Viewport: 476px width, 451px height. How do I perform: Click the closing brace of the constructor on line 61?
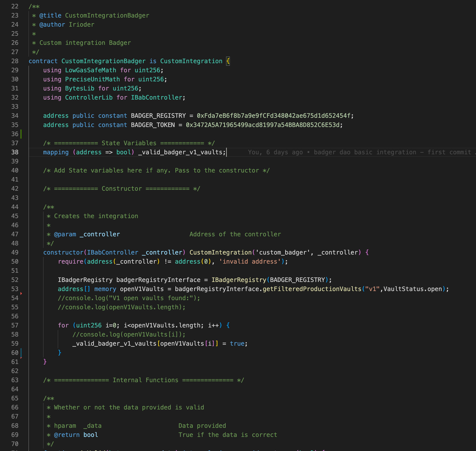click(x=45, y=362)
